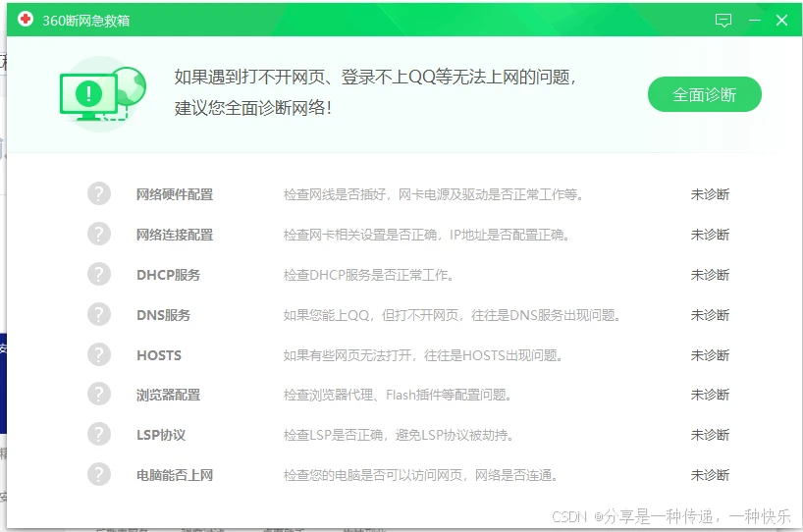The width and height of the screenshot is (803, 532).
Task: Click description 检查LSP是否正确
Action: coord(399,435)
